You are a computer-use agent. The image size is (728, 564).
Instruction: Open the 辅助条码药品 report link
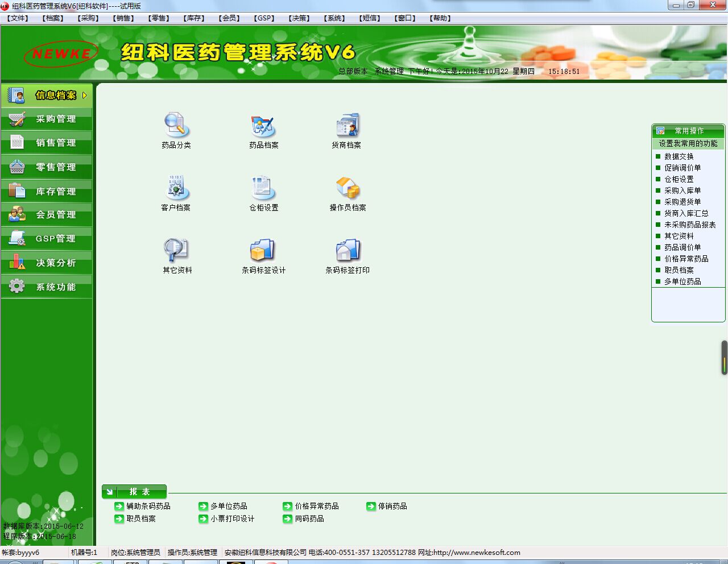[x=148, y=506]
